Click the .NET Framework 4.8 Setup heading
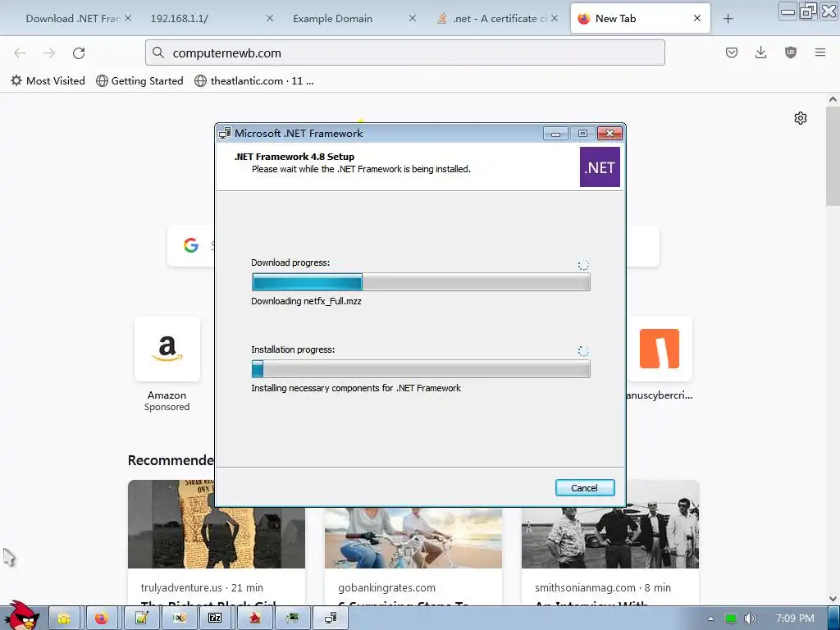 pos(294,157)
